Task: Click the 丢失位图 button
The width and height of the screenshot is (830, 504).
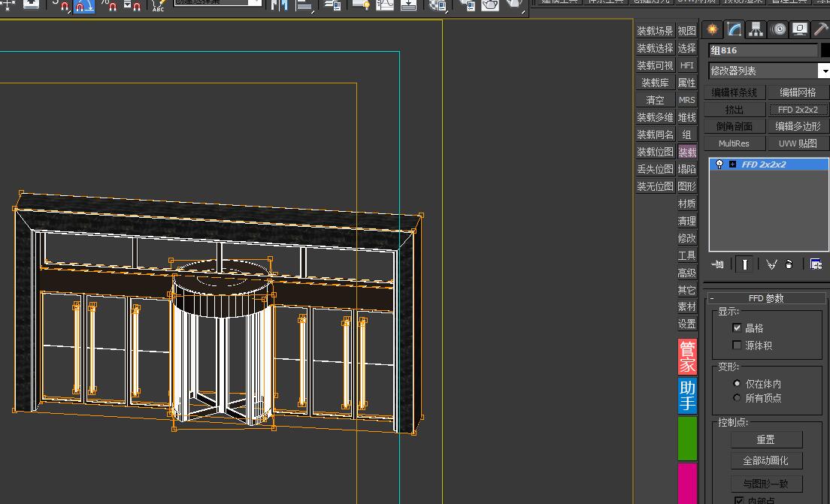Action: point(655,169)
